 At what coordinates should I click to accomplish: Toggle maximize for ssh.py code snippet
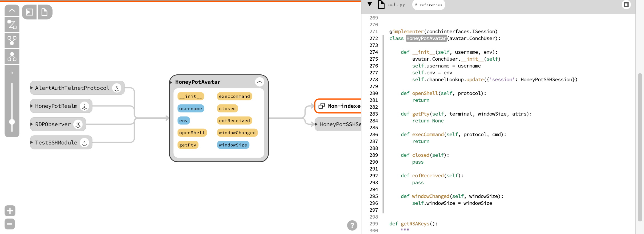tap(626, 5)
